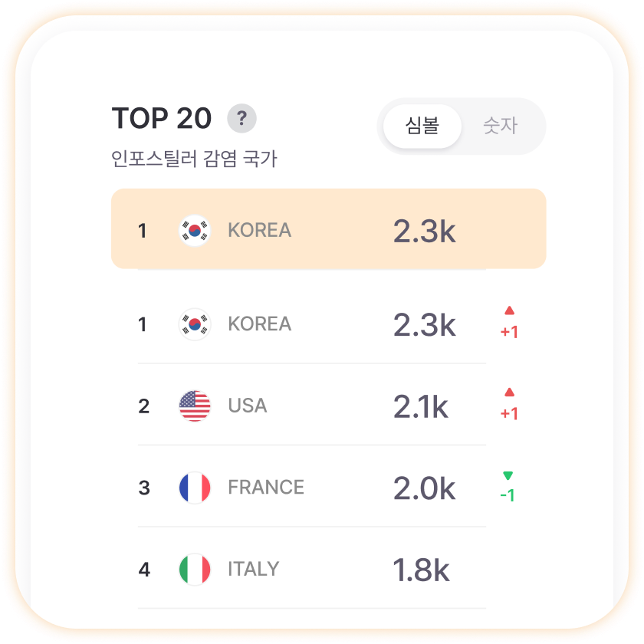Open the USA country name
The width and height of the screenshot is (644, 644).
[x=248, y=406]
